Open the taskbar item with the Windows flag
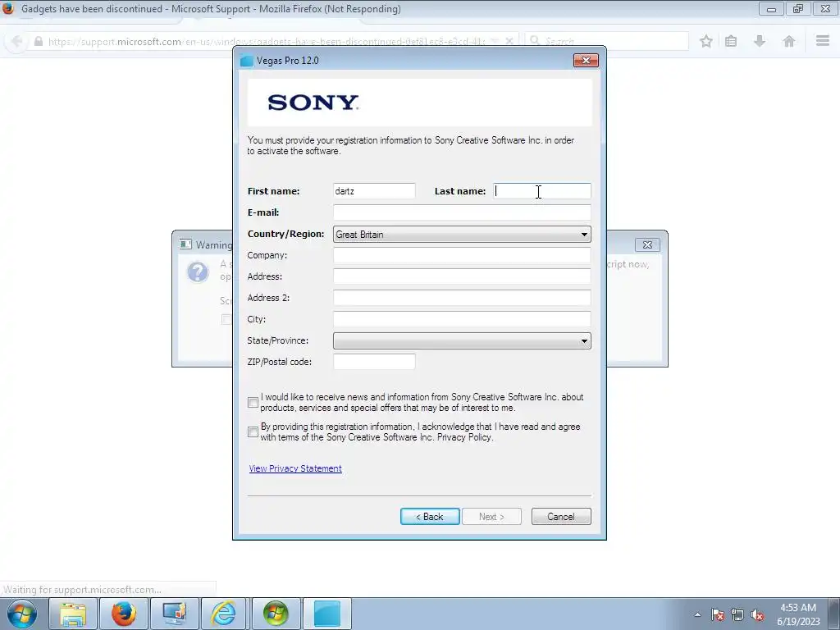The height and width of the screenshot is (630, 840). 276,614
